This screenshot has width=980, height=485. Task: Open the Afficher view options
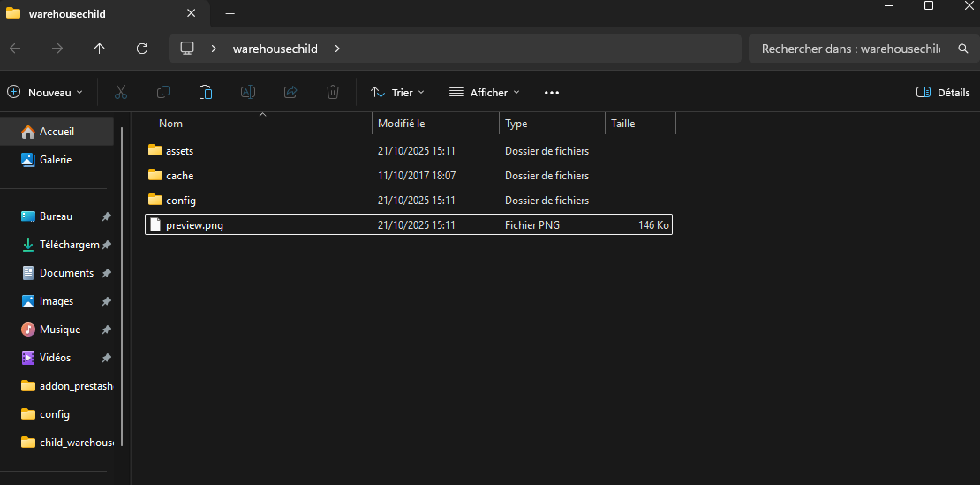[485, 93]
